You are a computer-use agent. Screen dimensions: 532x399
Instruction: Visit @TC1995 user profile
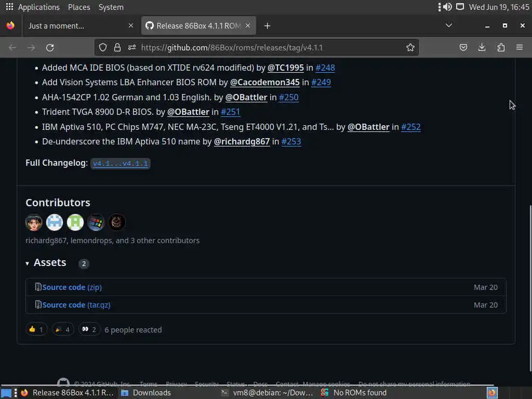(285, 68)
